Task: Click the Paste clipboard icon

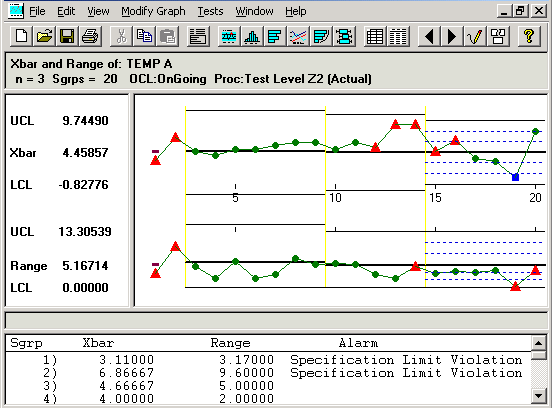Action: 167,36
